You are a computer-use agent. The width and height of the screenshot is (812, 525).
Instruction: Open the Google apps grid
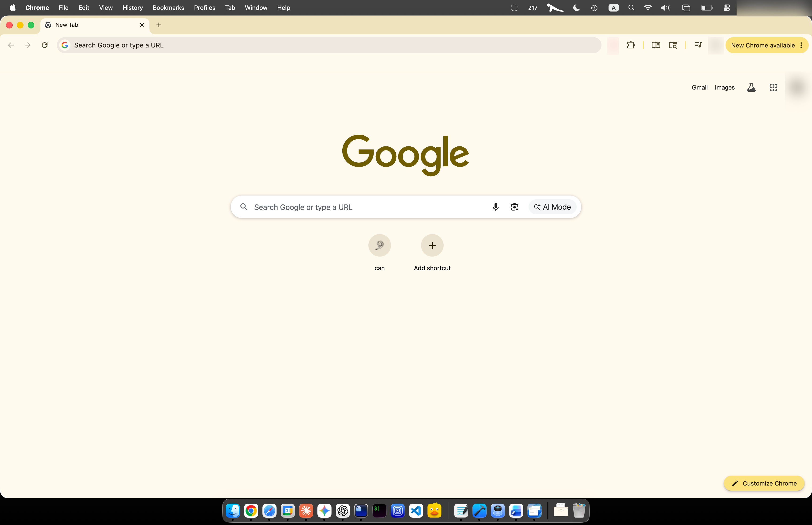[x=773, y=88]
